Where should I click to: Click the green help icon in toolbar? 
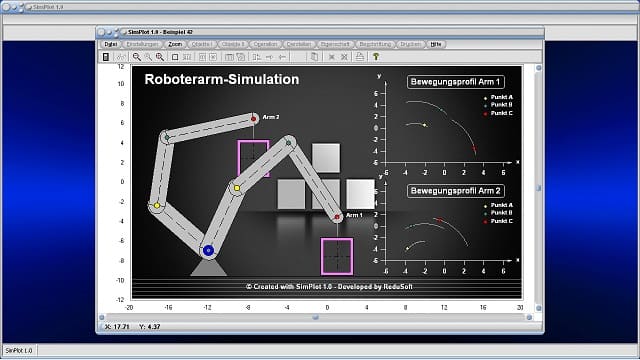click(376, 57)
